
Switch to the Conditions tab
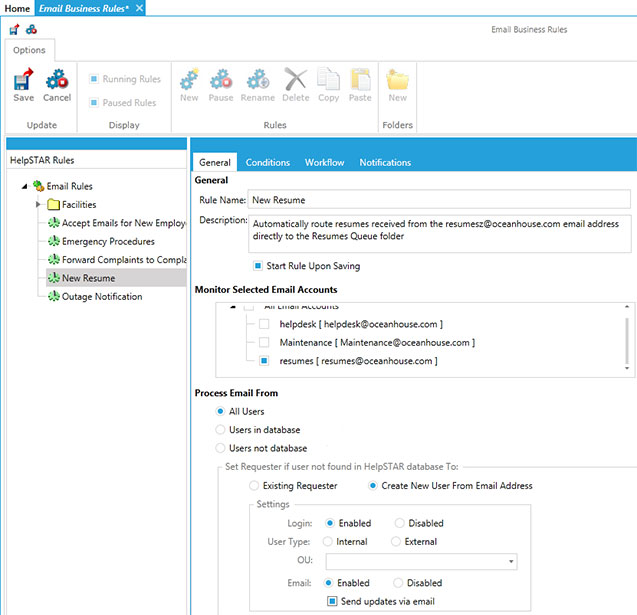(x=267, y=162)
